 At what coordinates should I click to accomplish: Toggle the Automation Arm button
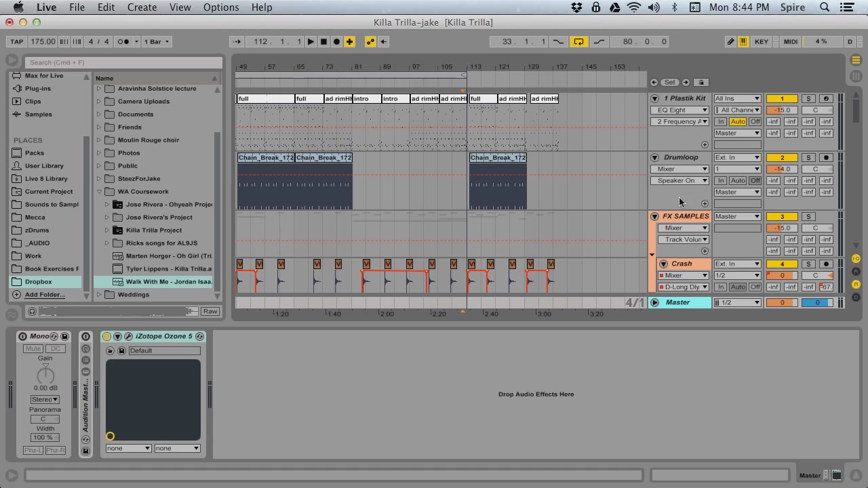pyautogui.click(x=370, y=41)
